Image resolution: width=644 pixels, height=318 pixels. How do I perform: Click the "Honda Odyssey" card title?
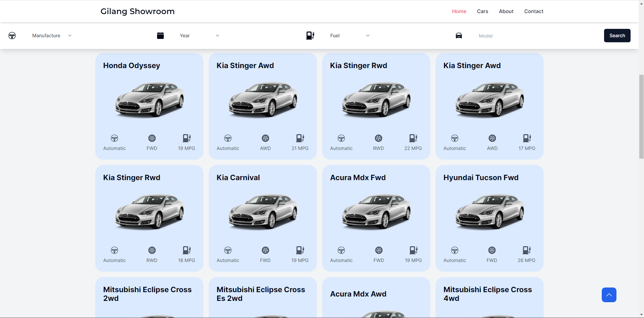point(132,66)
